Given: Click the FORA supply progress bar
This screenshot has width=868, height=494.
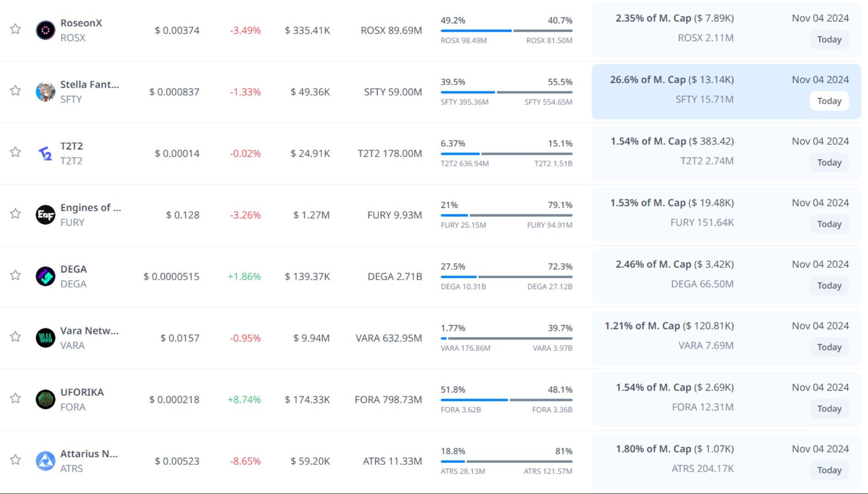Looking at the screenshot, I should [x=506, y=400].
